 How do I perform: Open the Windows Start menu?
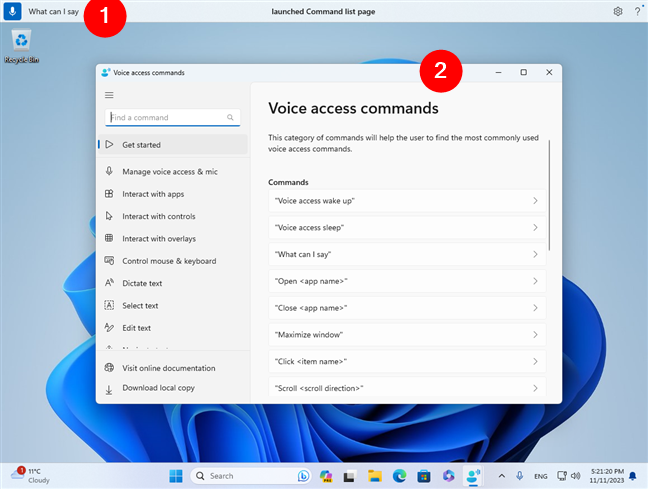click(176, 476)
